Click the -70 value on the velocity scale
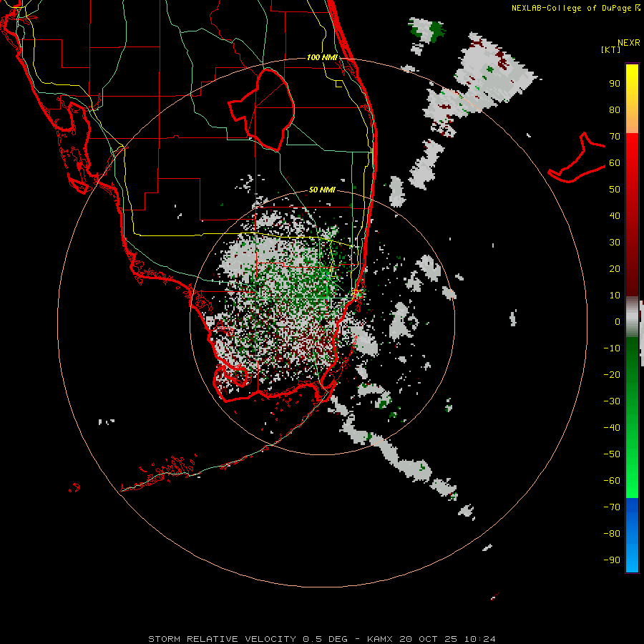This screenshot has width=644, height=644. coord(612,507)
